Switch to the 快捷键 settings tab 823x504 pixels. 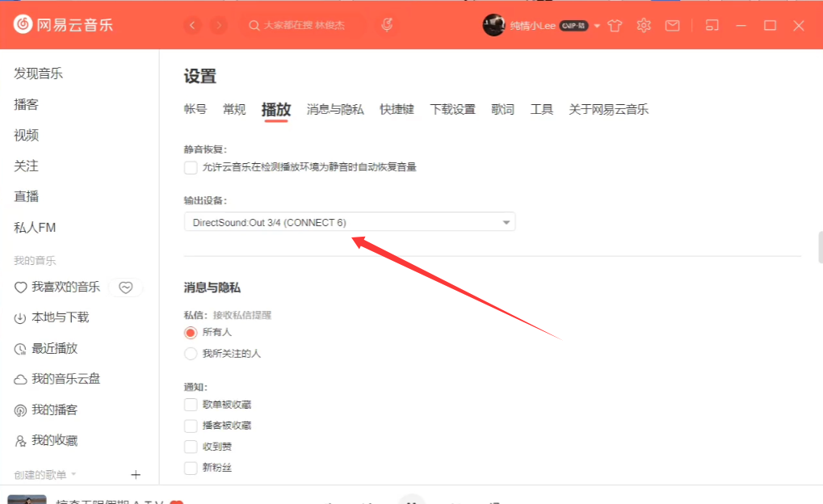click(397, 109)
